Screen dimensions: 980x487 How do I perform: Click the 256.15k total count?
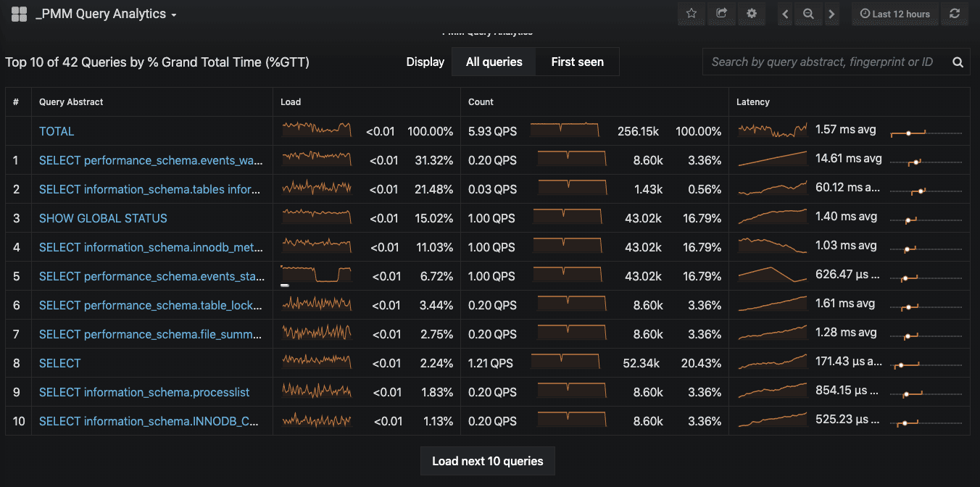pos(638,131)
